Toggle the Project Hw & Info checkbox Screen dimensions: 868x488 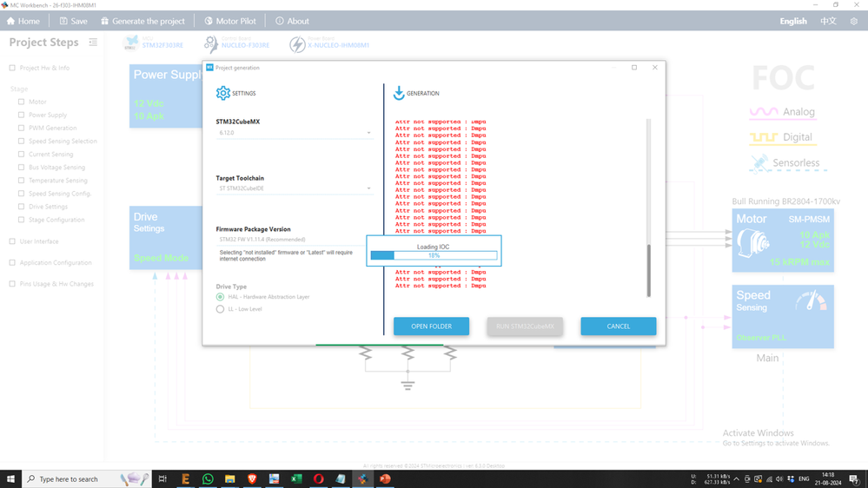tap(12, 68)
